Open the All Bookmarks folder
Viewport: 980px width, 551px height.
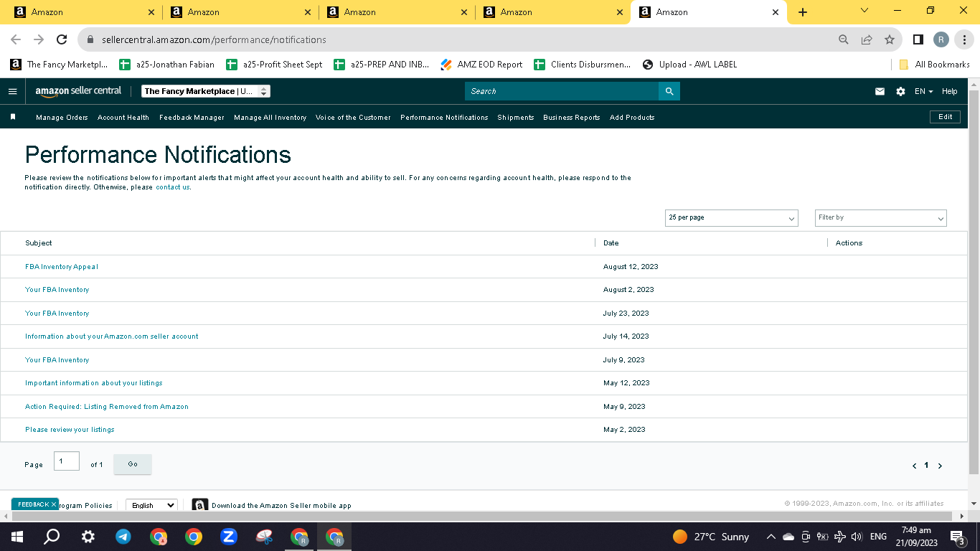click(x=934, y=65)
